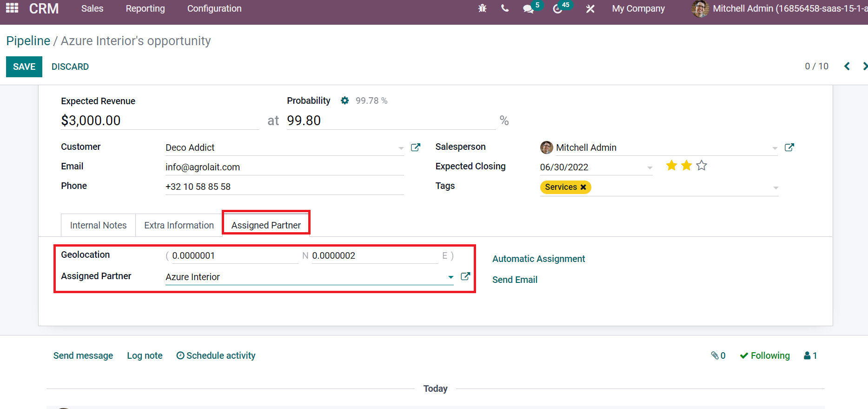This screenshot has height=409, width=868.
Task: Click Automatic Assignment link
Action: click(539, 259)
